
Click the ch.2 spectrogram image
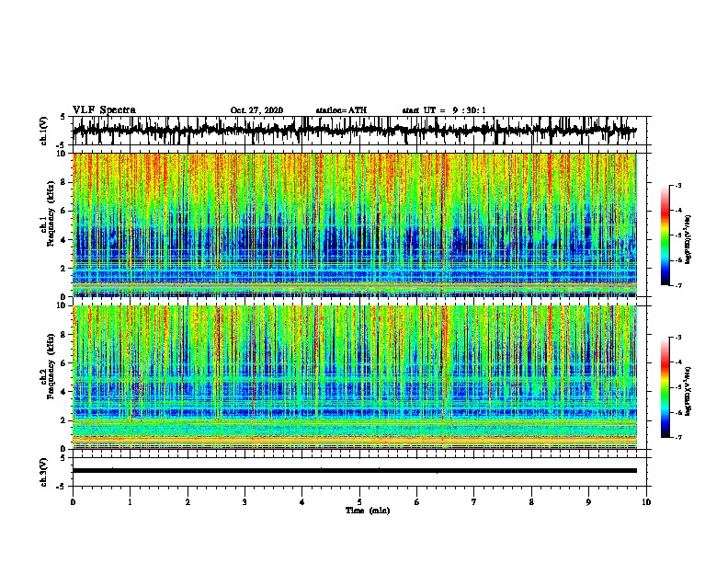point(354,377)
